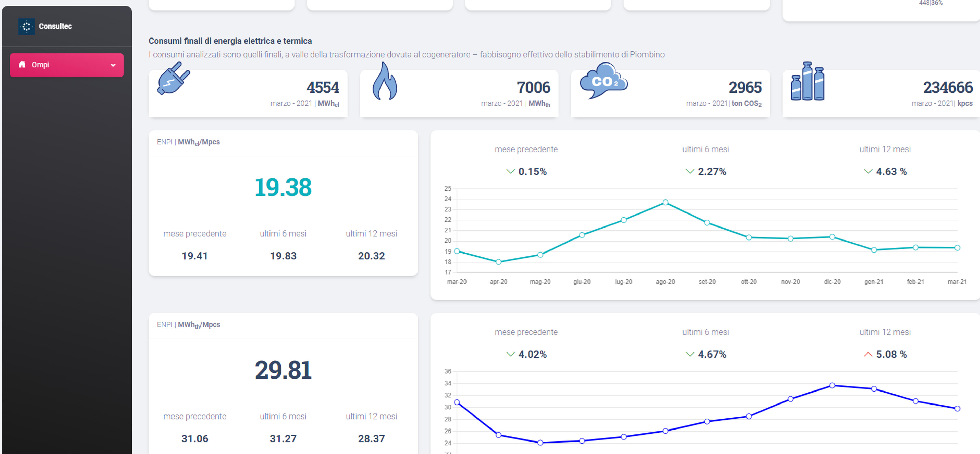This screenshot has height=454, width=980.
Task: Click the CO2 cloud icon
Action: tap(603, 81)
